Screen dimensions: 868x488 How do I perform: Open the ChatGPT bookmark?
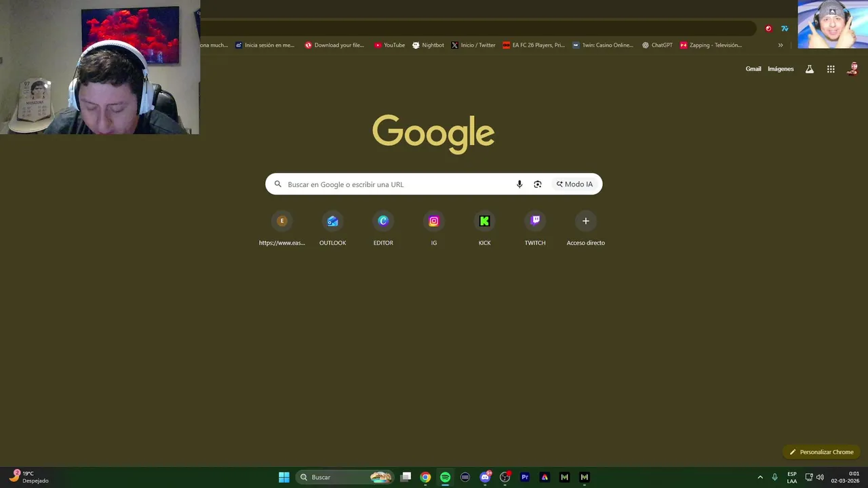pyautogui.click(x=657, y=45)
